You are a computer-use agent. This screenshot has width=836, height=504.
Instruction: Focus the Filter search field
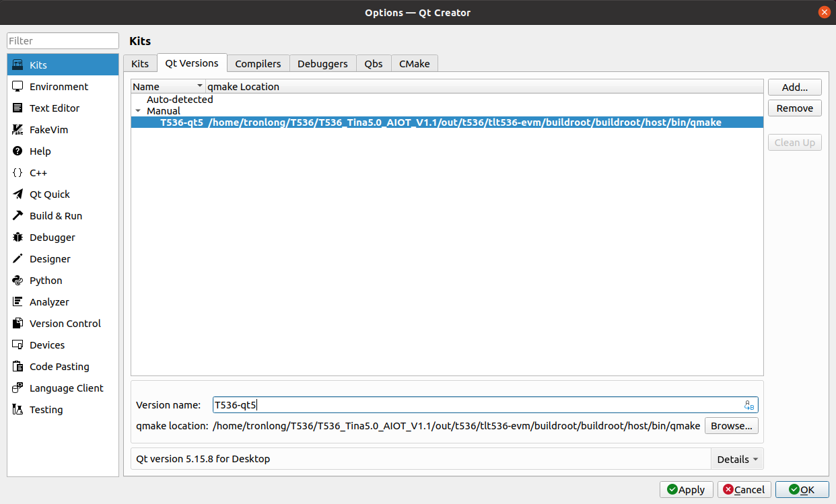pos(63,41)
